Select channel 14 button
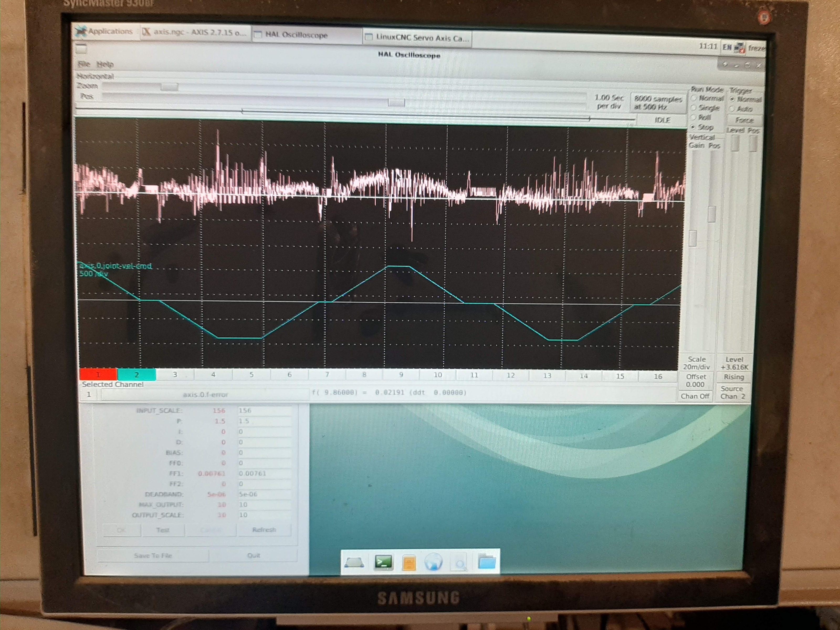Screen dimensions: 840x630 coord(583,376)
